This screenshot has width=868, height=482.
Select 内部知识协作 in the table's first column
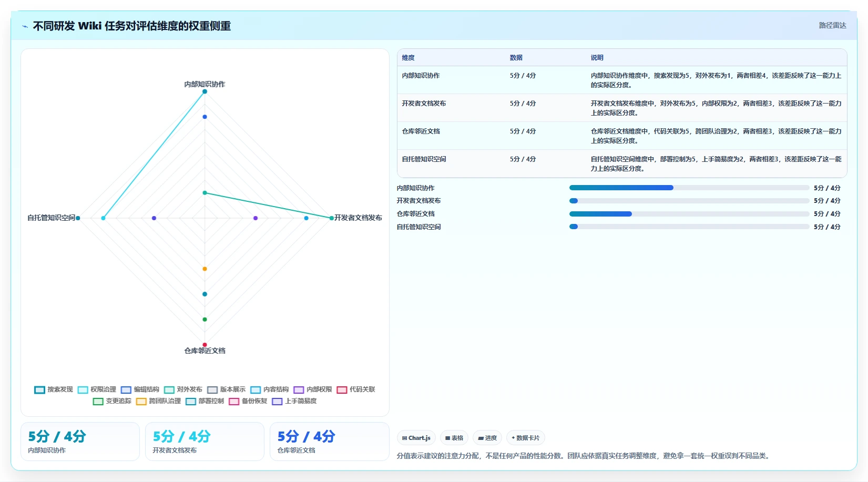pos(421,76)
